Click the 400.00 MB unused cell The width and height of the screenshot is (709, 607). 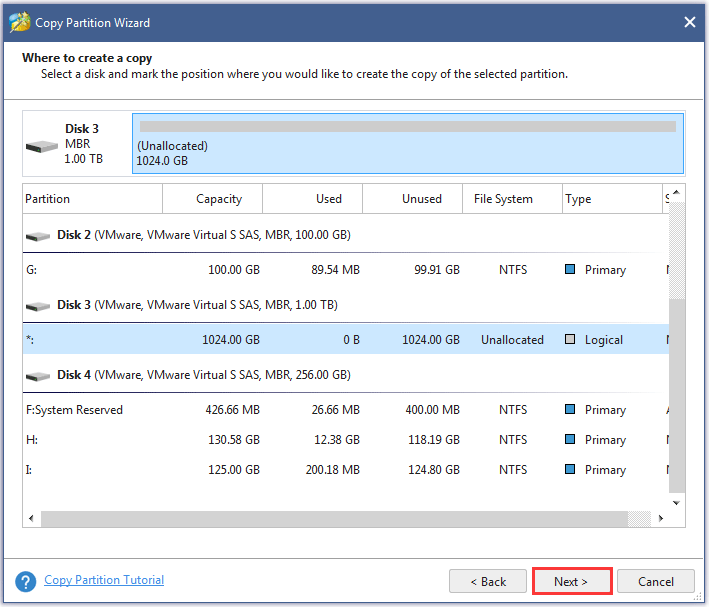432,410
